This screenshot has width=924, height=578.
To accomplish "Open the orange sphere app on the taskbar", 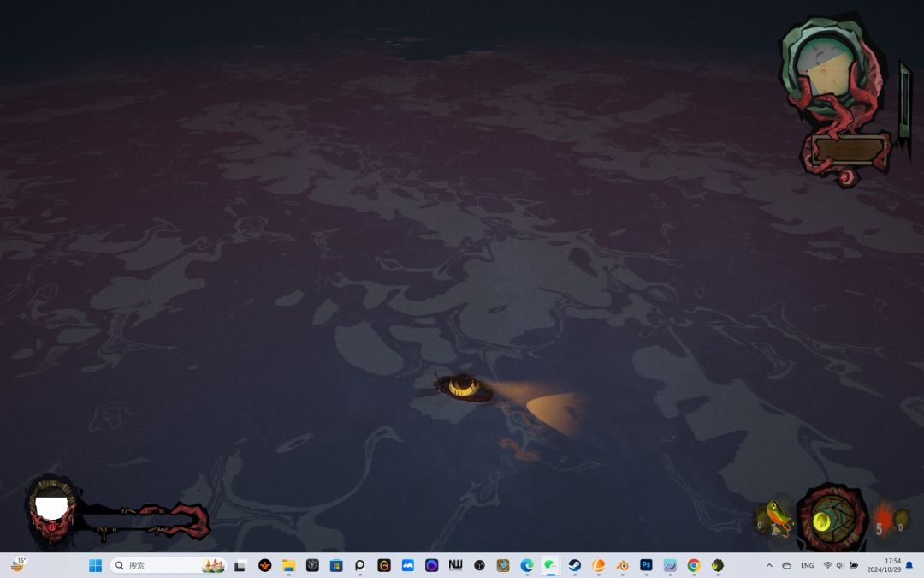I will 598,566.
